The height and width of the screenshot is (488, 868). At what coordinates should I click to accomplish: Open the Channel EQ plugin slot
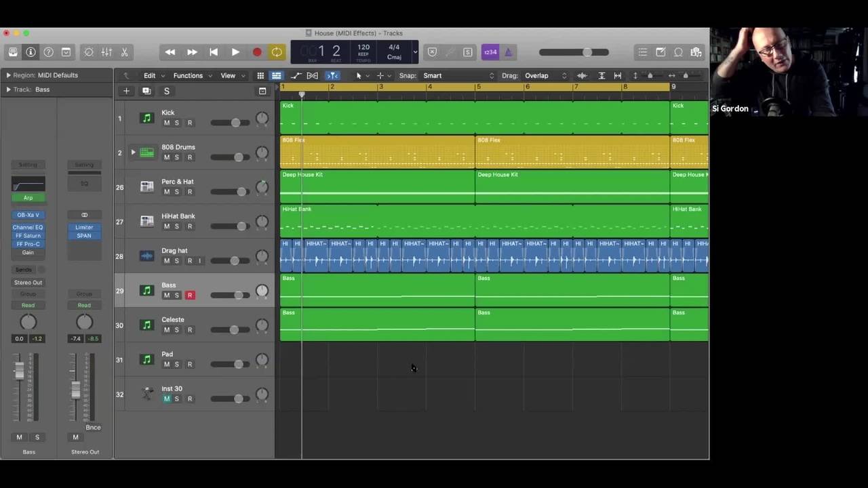(28, 228)
